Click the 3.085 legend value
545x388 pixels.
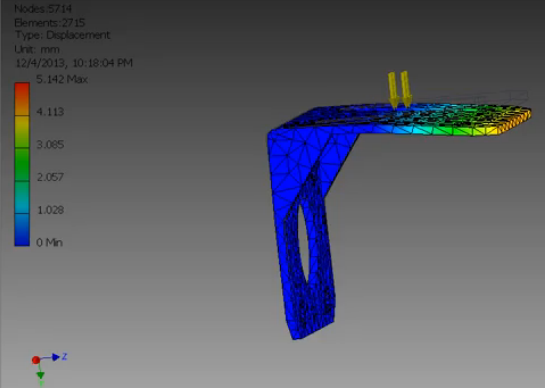(50, 144)
